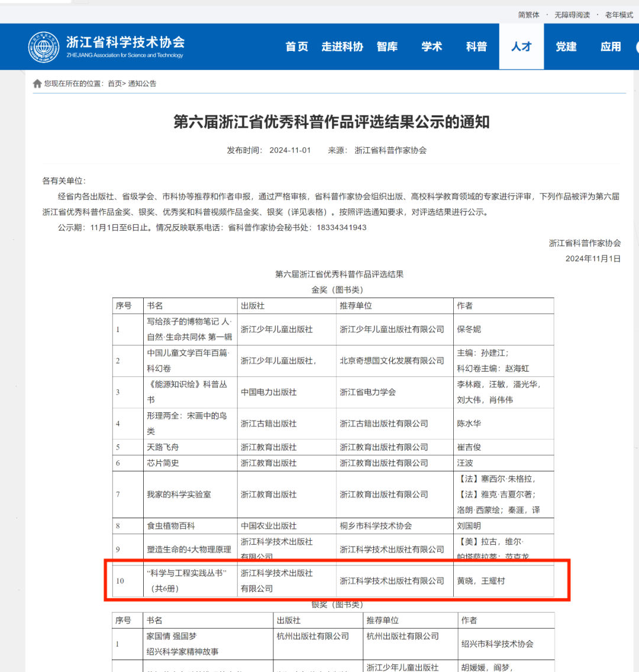The image size is (639, 672).
Task: Click the 序号 header in the silver award table
Action: pyautogui.click(x=123, y=621)
